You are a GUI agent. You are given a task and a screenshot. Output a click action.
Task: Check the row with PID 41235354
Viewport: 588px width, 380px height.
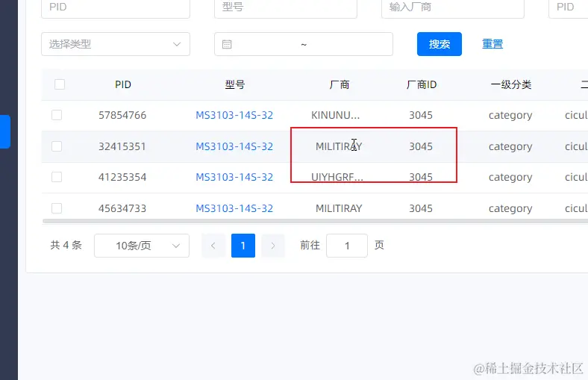point(57,177)
